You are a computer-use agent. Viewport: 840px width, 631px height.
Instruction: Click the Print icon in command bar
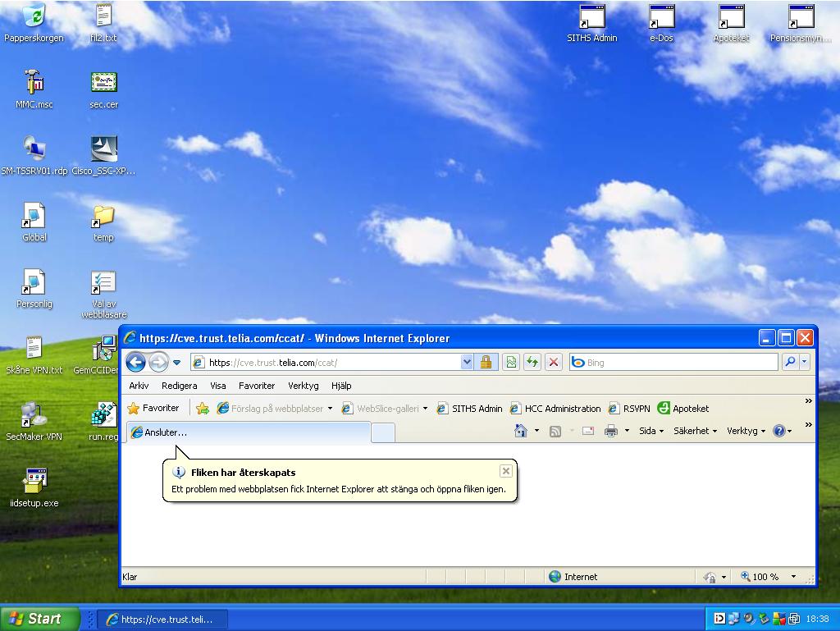click(x=611, y=431)
